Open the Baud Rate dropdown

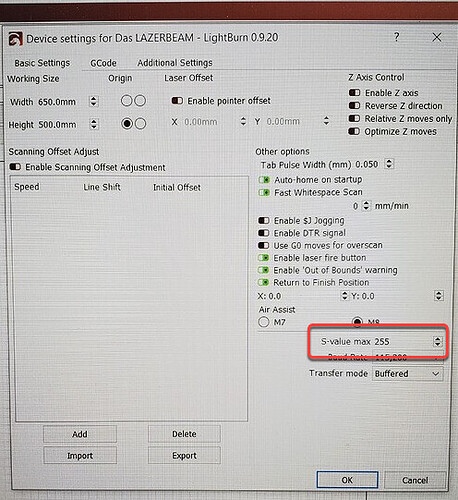click(x=407, y=358)
